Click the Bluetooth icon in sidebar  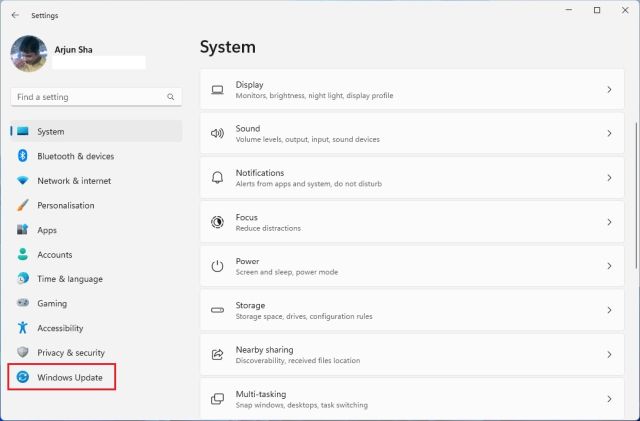coord(23,156)
